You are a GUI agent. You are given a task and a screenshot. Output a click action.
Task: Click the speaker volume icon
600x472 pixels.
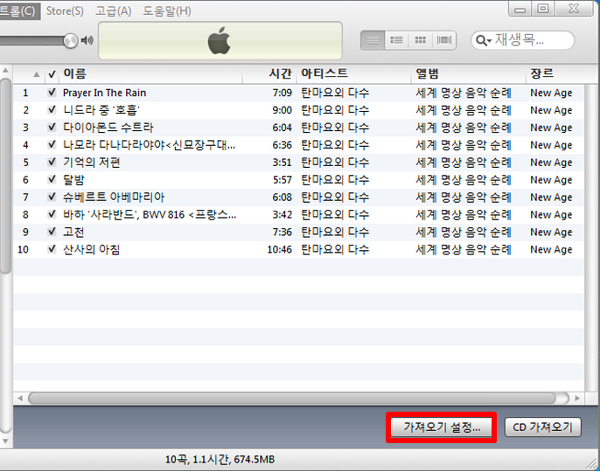pyautogui.click(x=87, y=40)
